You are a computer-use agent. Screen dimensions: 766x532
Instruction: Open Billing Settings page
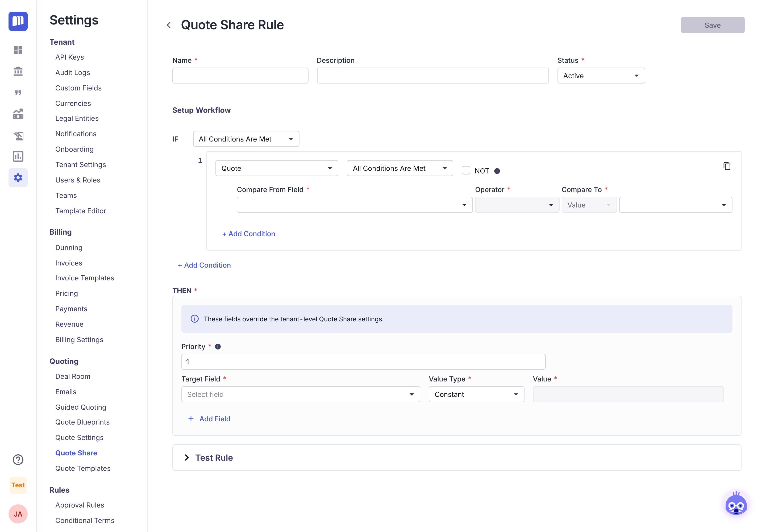79,340
